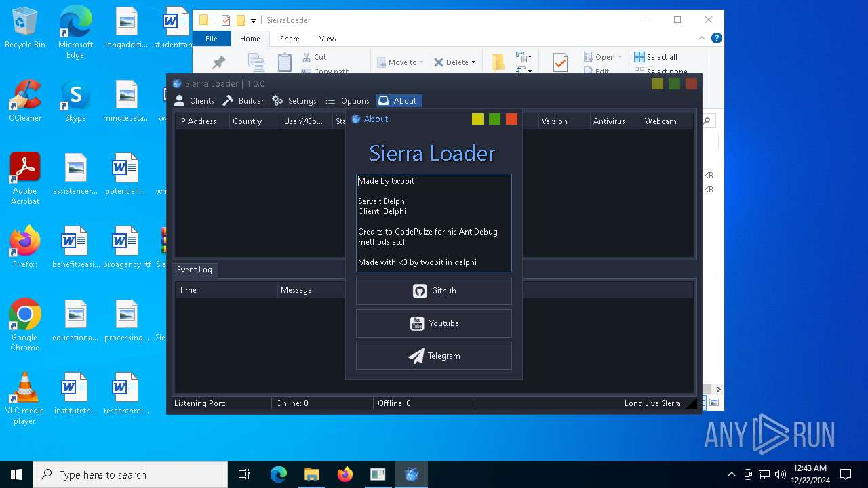Open Task View on the taskbar
The image size is (868, 488).
click(244, 474)
